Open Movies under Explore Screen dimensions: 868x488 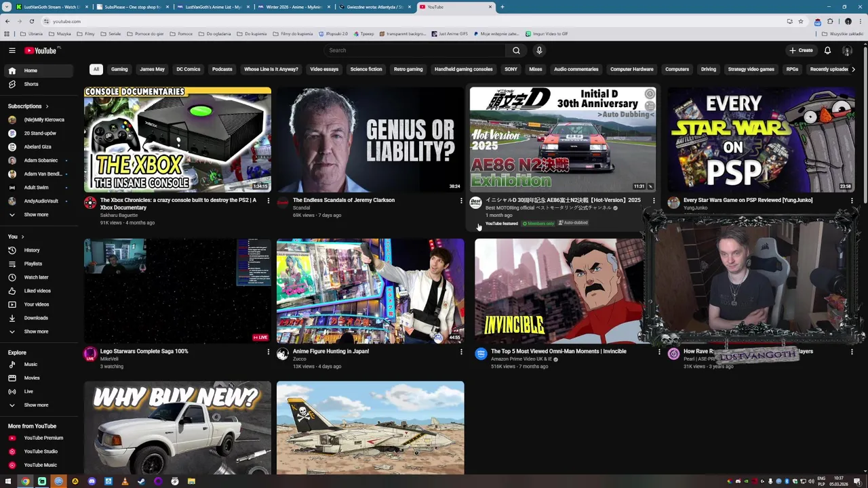tap(32, 378)
